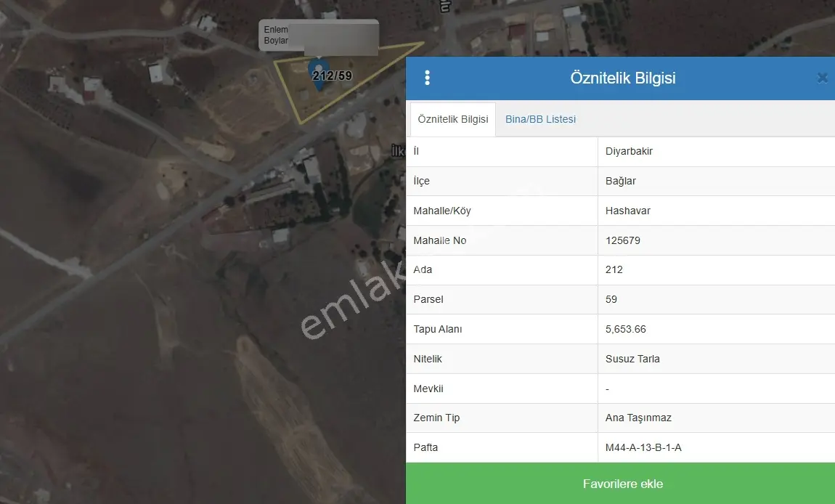Click the İlçe row label
The width and height of the screenshot is (835, 504).
click(421, 181)
